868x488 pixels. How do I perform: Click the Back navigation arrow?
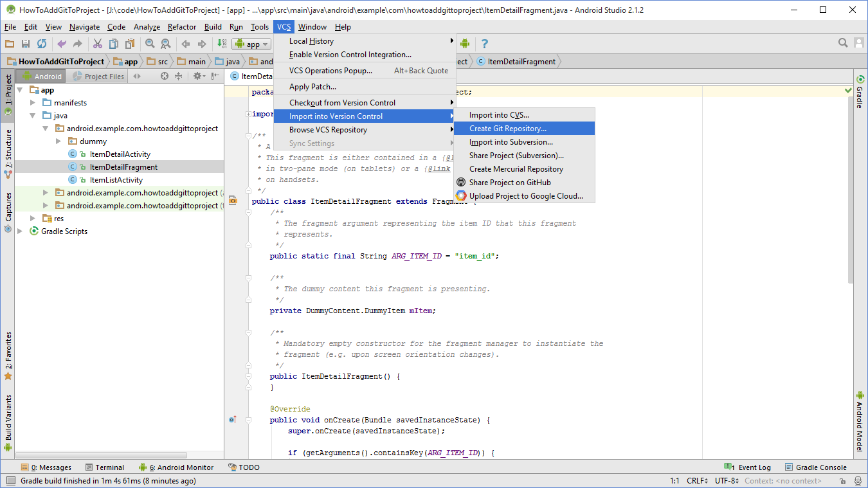pos(186,44)
